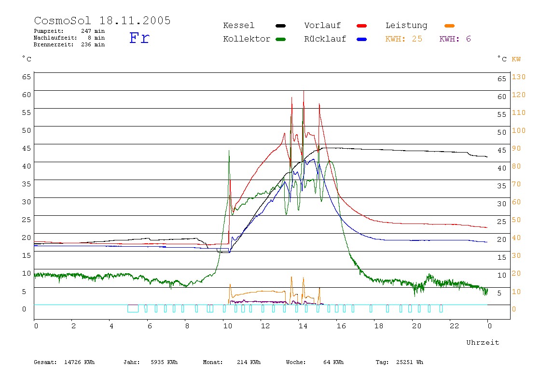Click the orange "90" KW axis tick
Image resolution: width=554 pixels, height=392 pixels.
pyautogui.click(x=516, y=149)
